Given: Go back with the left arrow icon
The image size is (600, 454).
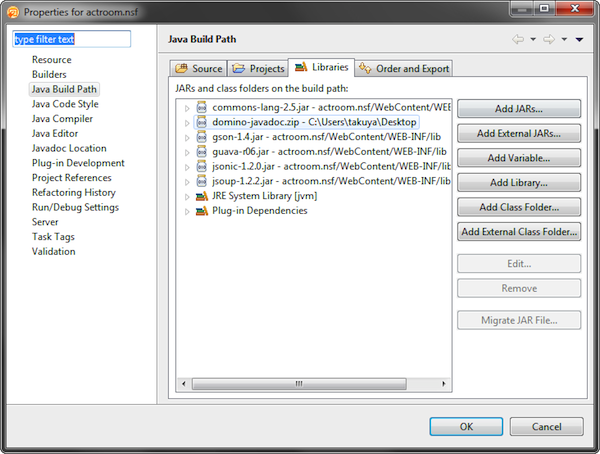Looking at the screenshot, I should (x=518, y=39).
